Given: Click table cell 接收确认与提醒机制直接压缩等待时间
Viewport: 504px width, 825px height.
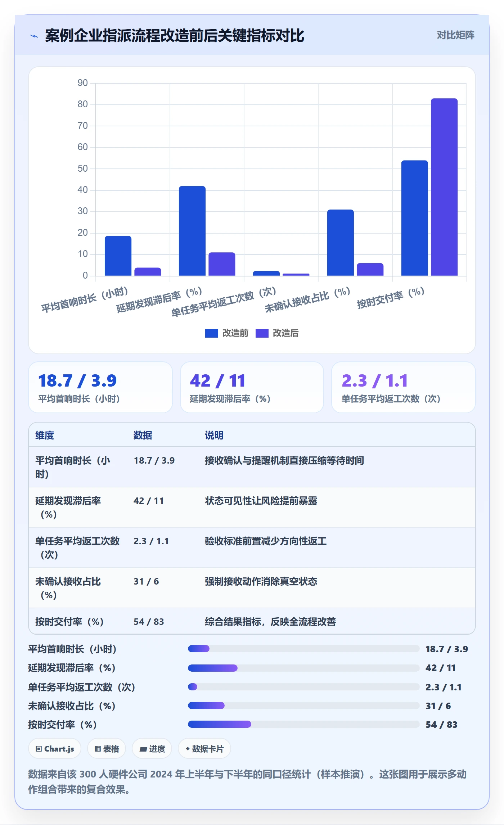Looking at the screenshot, I should pyautogui.click(x=284, y=460).
